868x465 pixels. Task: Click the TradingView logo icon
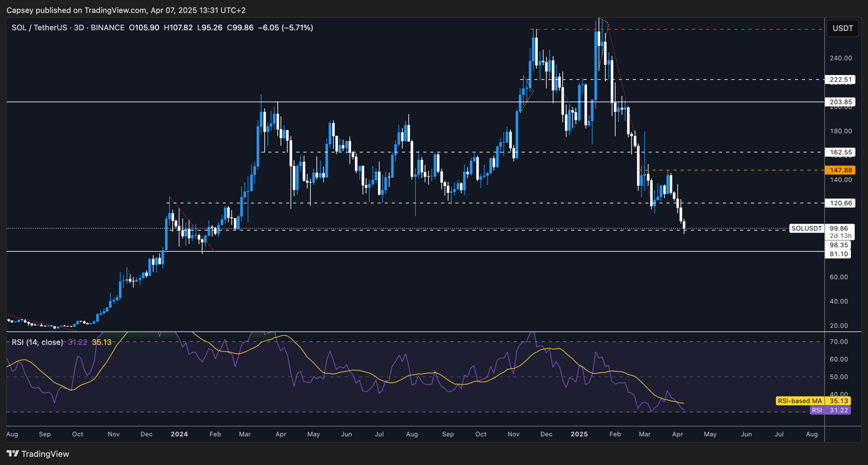(x=13, y=454)
